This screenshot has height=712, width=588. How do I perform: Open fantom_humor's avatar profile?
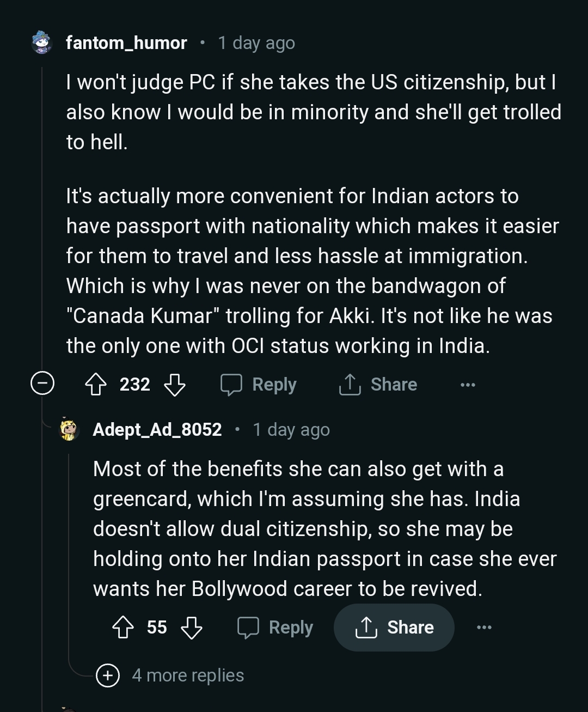coord(42,42)
